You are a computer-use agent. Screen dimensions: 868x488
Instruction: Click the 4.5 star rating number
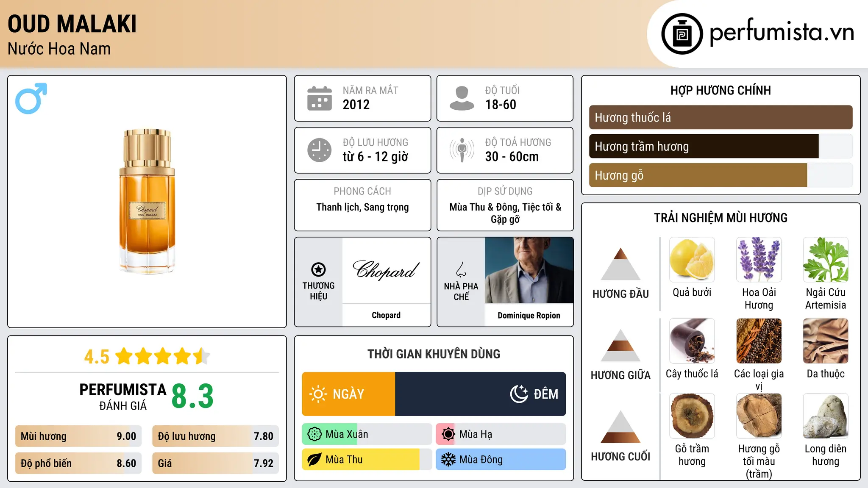click(97, 357)
